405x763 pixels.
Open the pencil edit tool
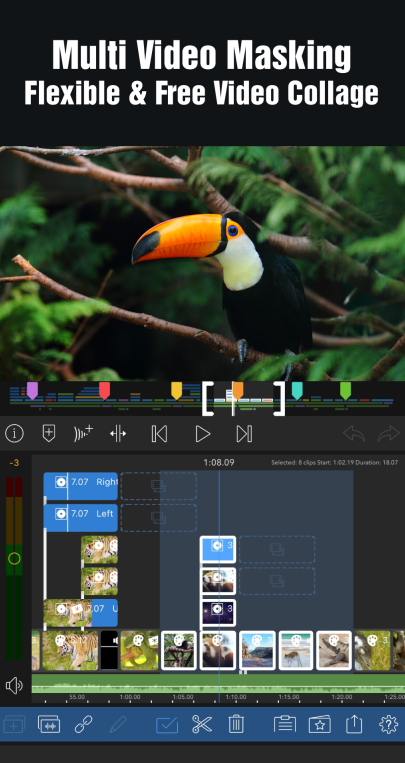[x=118, y=724]
